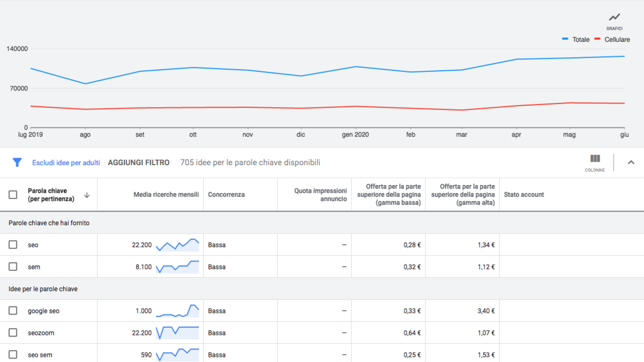Click the 3,40 € high bid value
This screenshot has height=362, width=644.
pyautogui.click(x=486, y=311)
